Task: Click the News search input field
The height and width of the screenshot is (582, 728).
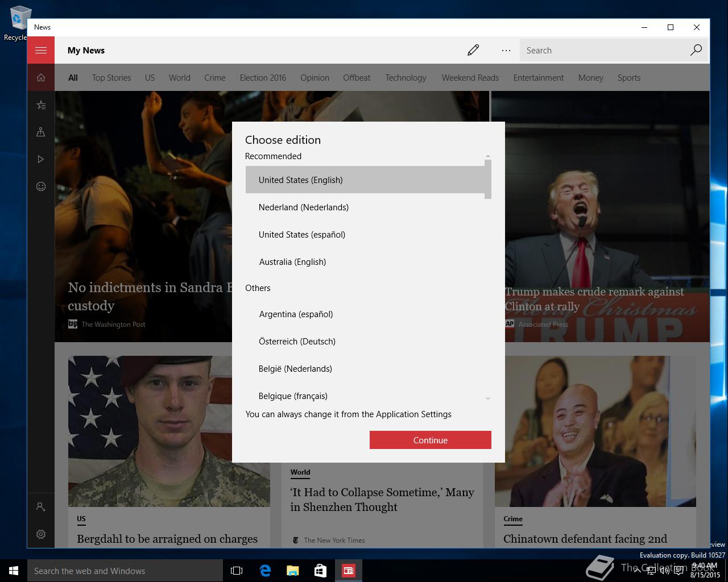Action: (603, 50)
